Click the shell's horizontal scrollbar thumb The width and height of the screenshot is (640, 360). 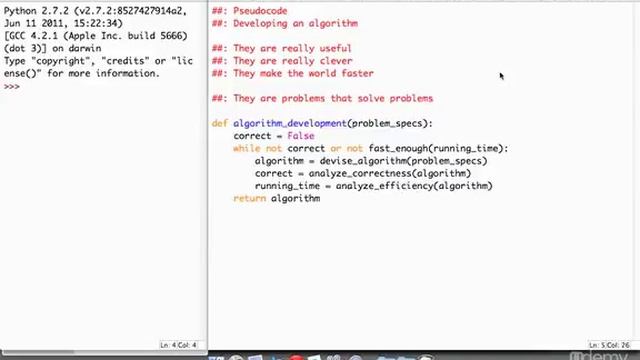pos(38,352)
